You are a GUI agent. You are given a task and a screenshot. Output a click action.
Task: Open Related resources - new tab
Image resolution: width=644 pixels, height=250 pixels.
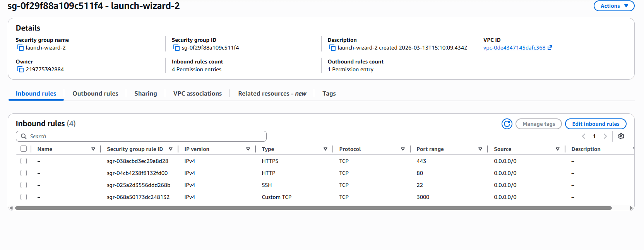coord(272,94)
